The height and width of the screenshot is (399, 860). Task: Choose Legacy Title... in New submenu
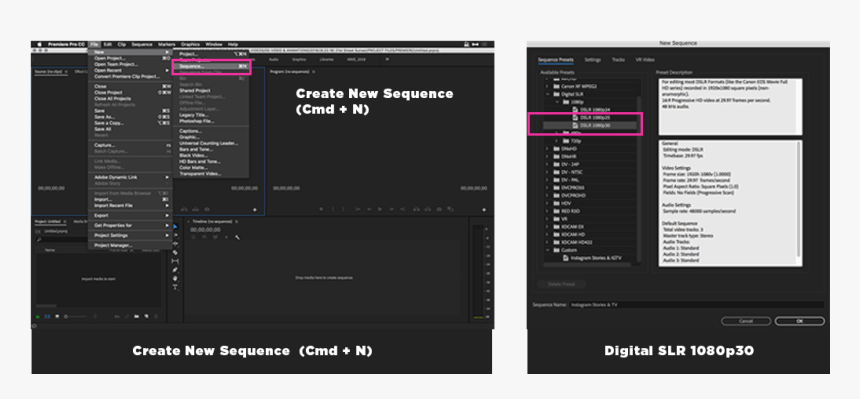click(x=211, y=115)
